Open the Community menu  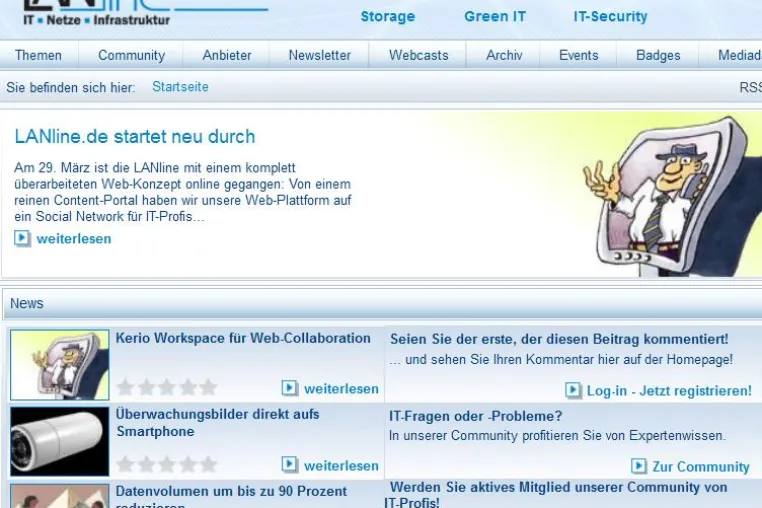click(132, 55)
